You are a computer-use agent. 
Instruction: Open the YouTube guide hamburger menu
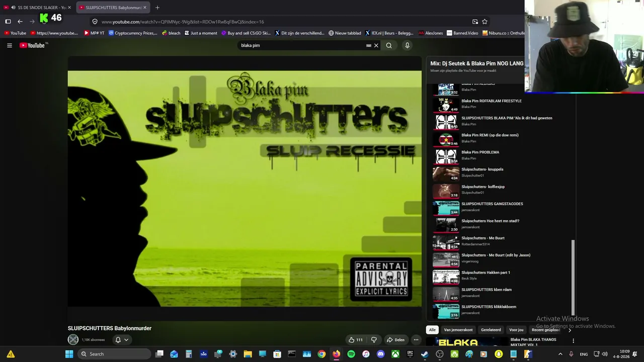(10, 45)
